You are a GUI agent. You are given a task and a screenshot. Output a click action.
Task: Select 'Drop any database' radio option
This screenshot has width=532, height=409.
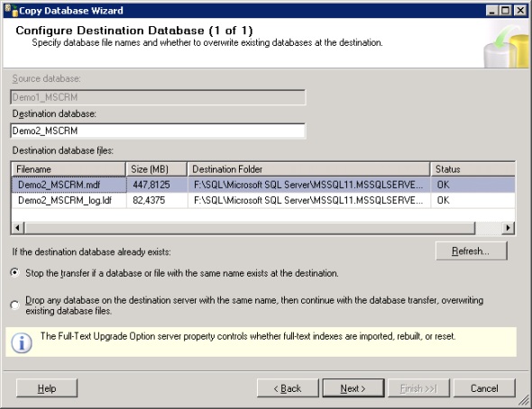point(15,305)
